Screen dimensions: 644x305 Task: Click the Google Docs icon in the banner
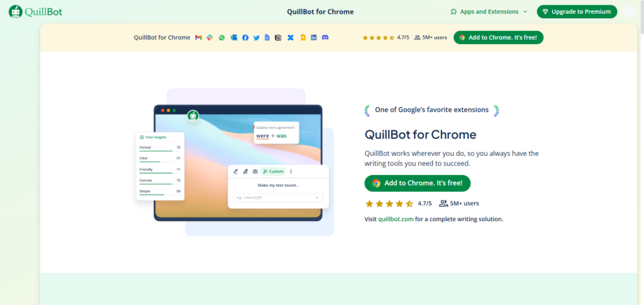pyautogui.click(x=267, y=38)
